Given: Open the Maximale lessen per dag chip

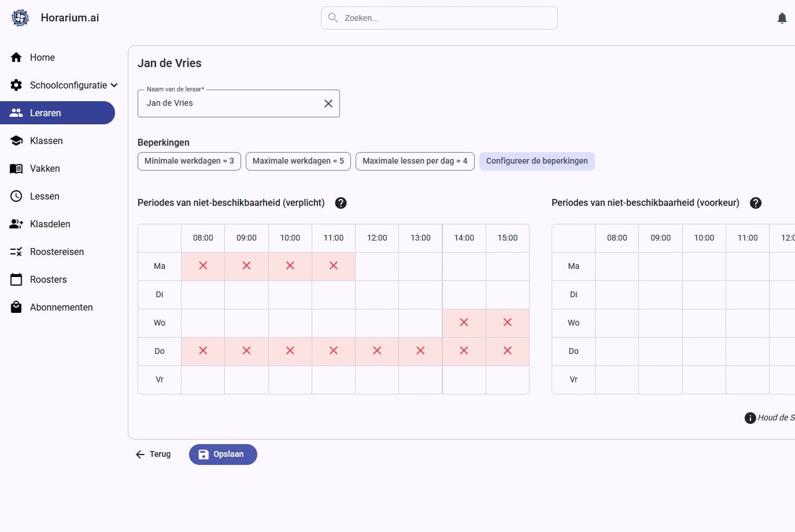Looking at the screenshot, I should (415, 161).
